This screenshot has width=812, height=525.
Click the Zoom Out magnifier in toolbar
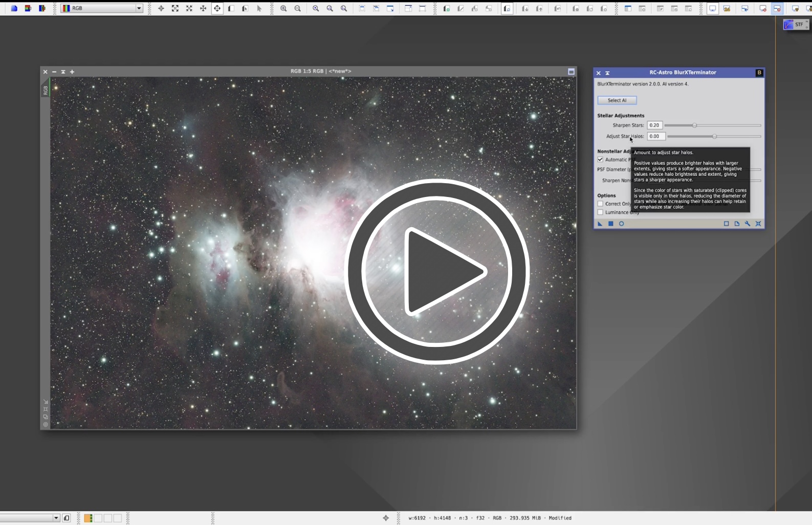coord(297,9)
